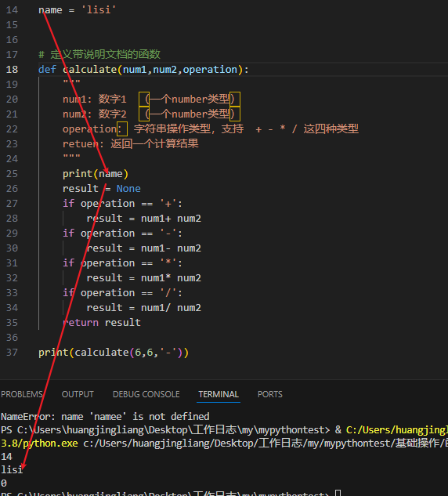Switch to the PROBLEMS panel tab
The height and width of the screenshot is (496, 448).
click(22, 394)
